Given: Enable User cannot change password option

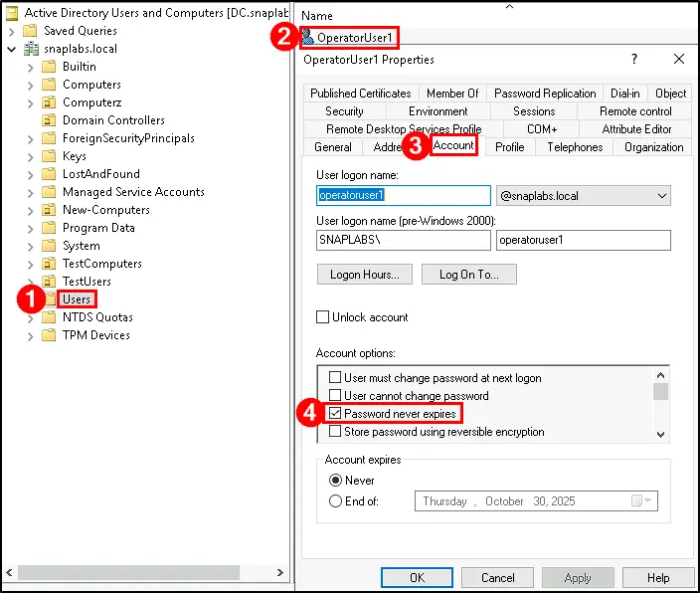Looking at the screenshot, I should pyautogui.click(x=335, y=395).
